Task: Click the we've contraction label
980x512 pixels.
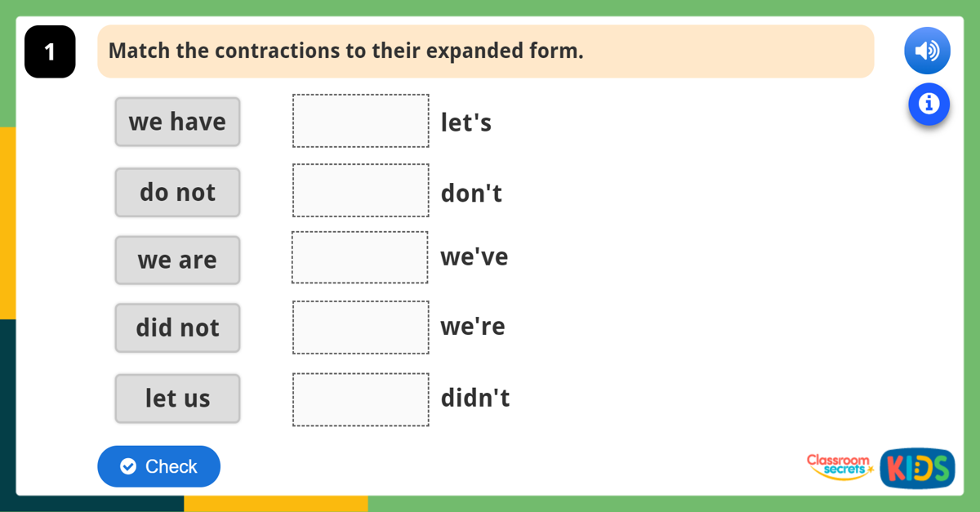Action: tap(474, 257)
